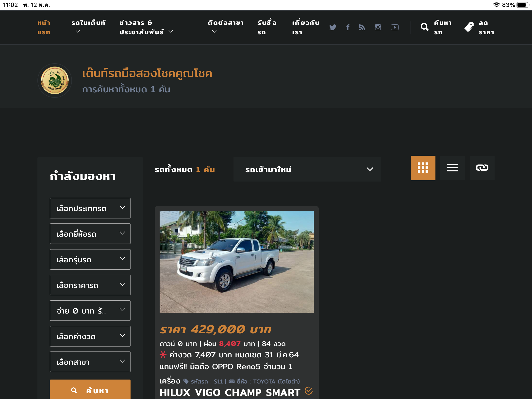Expand the เลือกยี่ห้อรถ dropdown
Screen dimensions: 532x399
coord(90,234)
